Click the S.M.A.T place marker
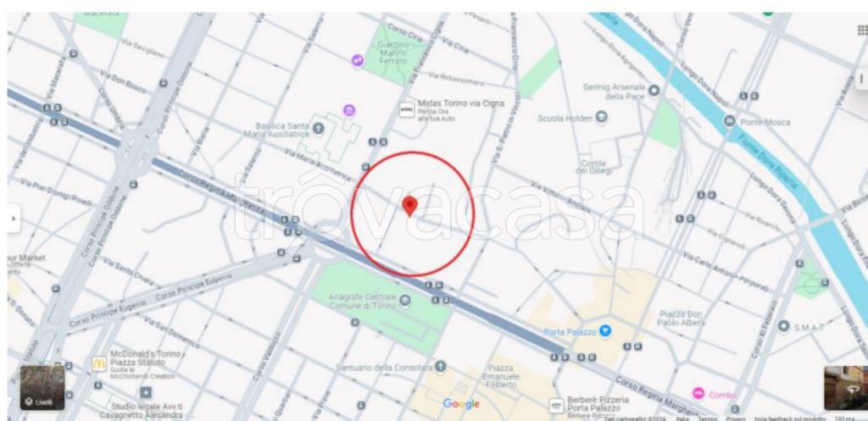The width and height of the screenshot is (868, 421). click(783, 326)
